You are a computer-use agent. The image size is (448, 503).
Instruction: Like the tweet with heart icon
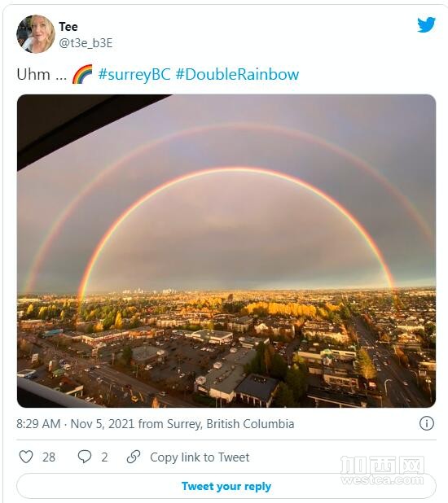pos(26,457)
